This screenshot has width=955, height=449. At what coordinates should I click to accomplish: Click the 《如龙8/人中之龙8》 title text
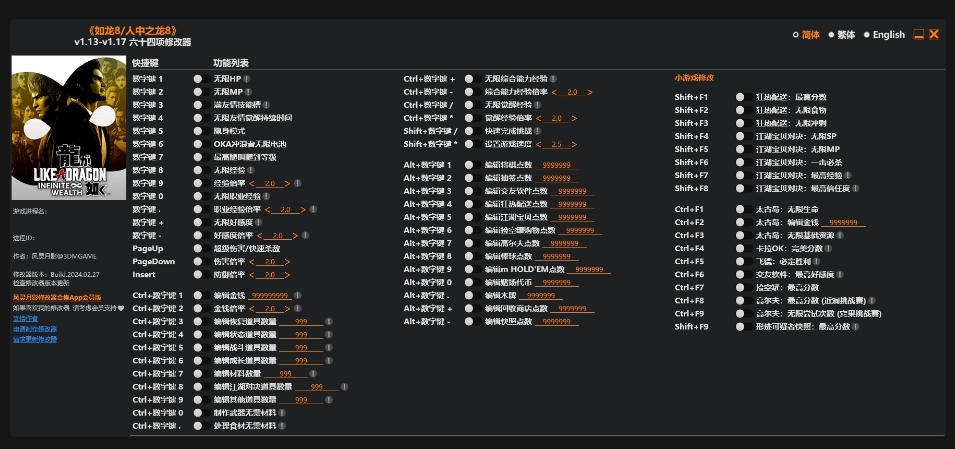[x=133, y=30]
